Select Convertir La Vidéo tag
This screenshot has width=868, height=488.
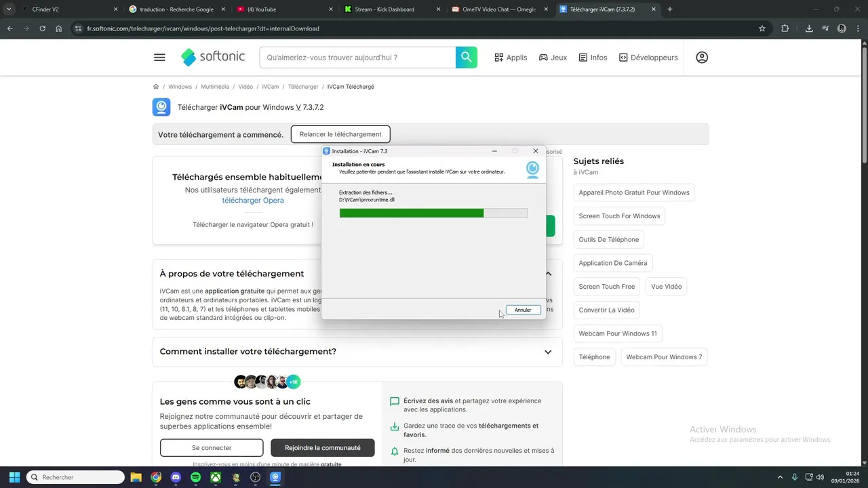coord(607,310)
